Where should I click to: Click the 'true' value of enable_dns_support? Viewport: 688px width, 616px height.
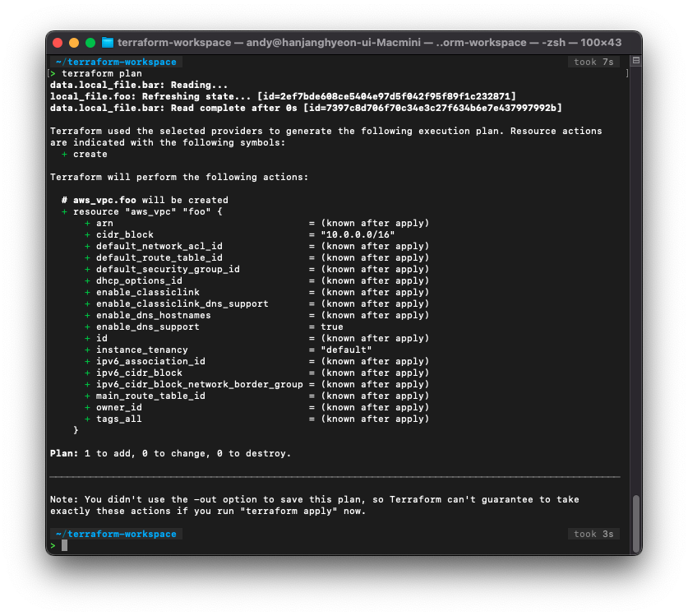click(332, 327)
